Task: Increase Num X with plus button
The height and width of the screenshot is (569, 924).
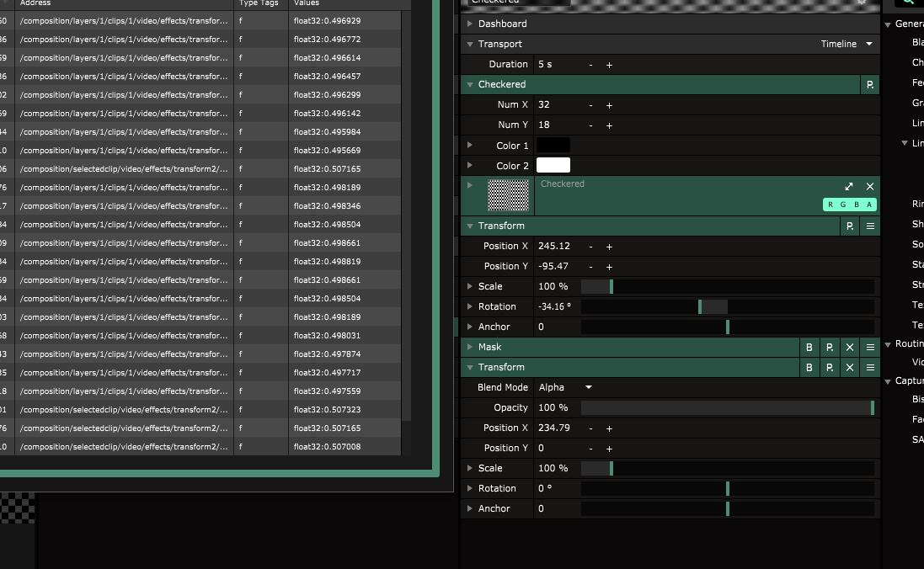Action: point(609,105)
